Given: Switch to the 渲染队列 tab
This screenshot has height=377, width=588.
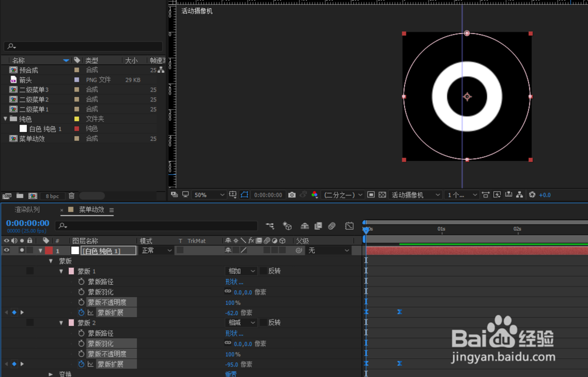Looking at the screenshot, I should click(x=27, y=210).
